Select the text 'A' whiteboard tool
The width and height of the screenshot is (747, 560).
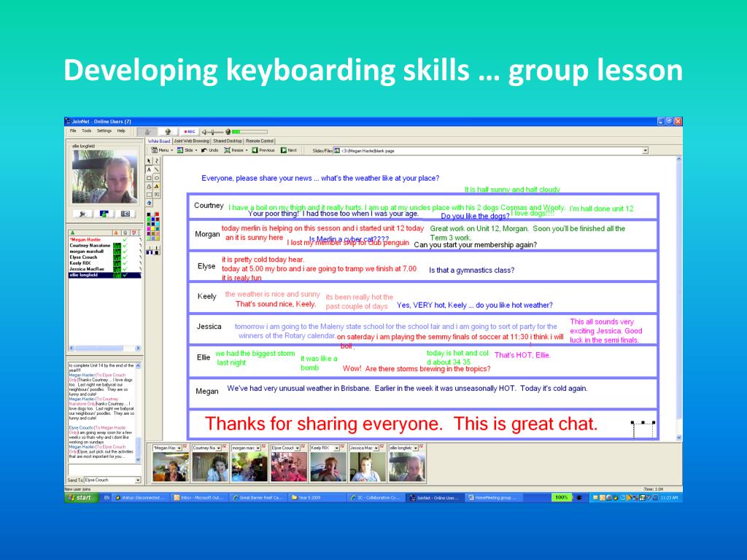coord(149,169)
